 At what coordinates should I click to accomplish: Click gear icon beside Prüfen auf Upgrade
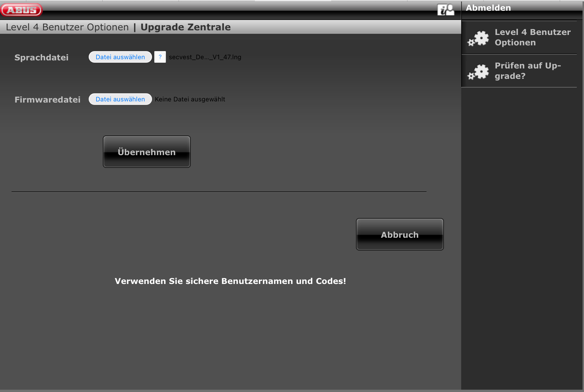pyautogui.click(x=479, y=72)
